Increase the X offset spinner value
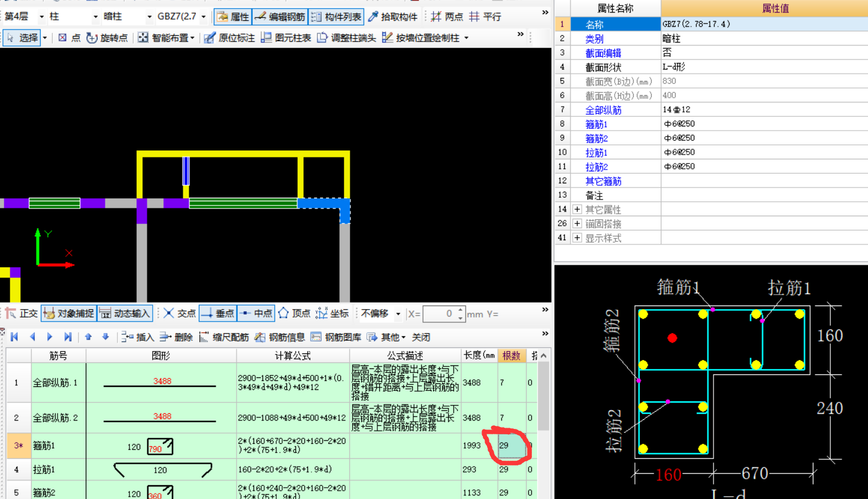Viewport: 868px width, 499px height. point(460,310)
